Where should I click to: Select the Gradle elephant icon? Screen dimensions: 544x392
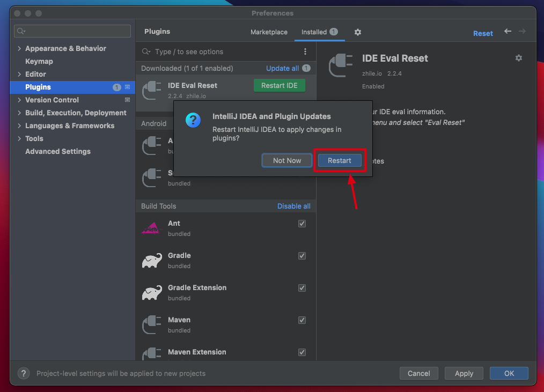pos(151,261)
